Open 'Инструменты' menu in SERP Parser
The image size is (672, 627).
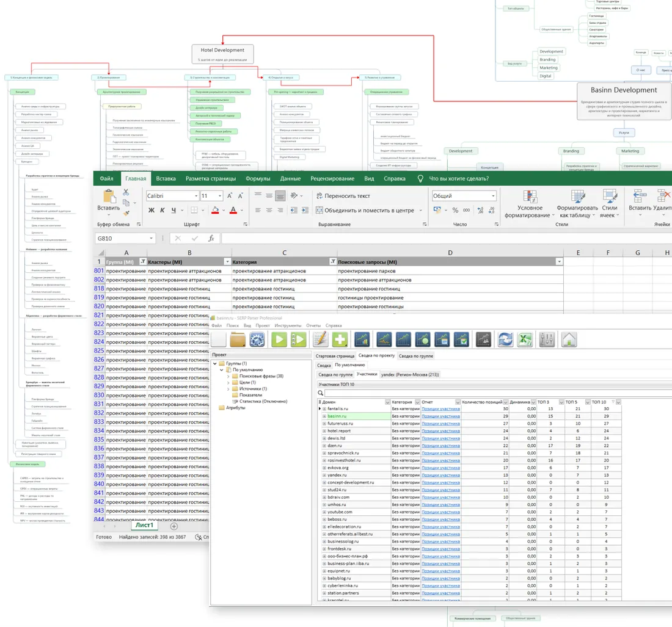288,325
